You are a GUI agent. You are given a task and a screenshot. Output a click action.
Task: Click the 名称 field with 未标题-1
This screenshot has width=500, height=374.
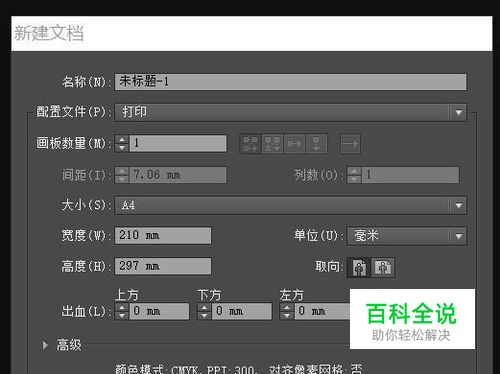tap(290, 82)
